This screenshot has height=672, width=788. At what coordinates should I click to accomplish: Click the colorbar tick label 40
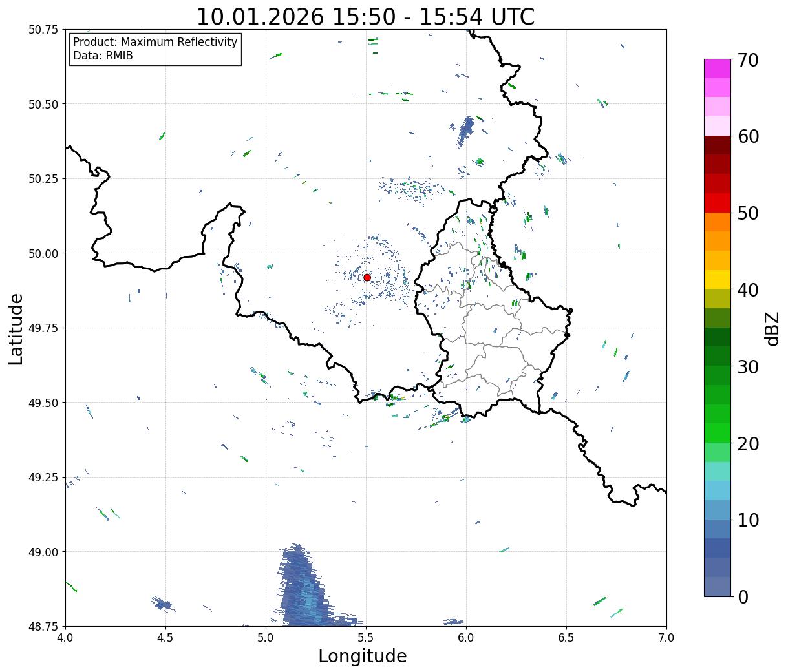pos(747,289)
